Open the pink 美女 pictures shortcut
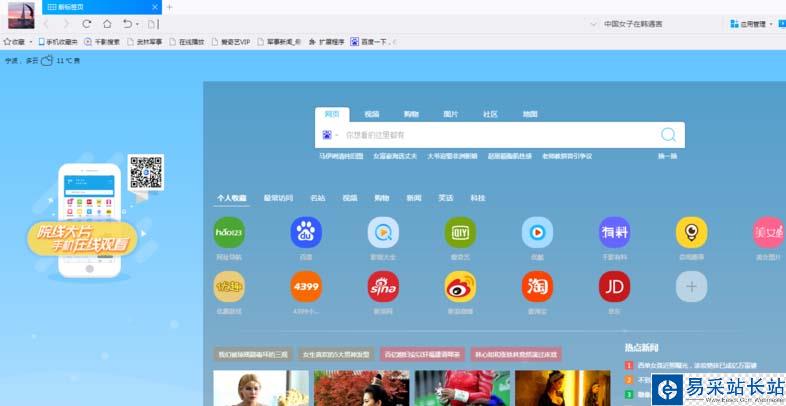 tap(769, 232)
